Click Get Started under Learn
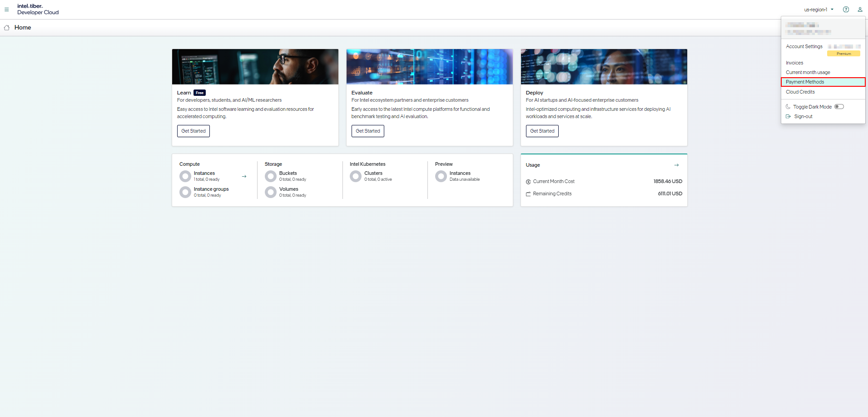Screen dimensions: 868x417 pyautogui.click(x=193, y=131)
